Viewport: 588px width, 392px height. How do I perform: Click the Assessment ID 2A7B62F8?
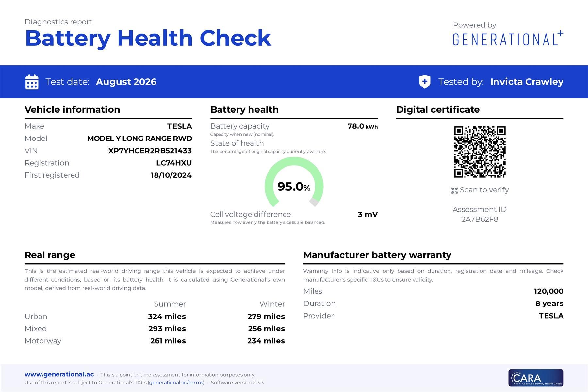pyautogui.click(x=480, y=219)
